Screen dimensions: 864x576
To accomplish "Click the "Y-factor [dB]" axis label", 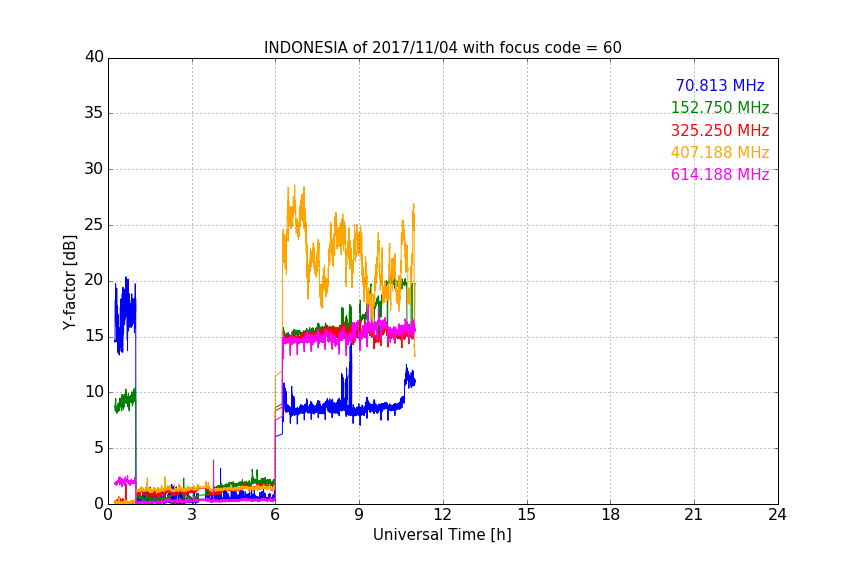I will pyautogui.click(x=69, y=282).
